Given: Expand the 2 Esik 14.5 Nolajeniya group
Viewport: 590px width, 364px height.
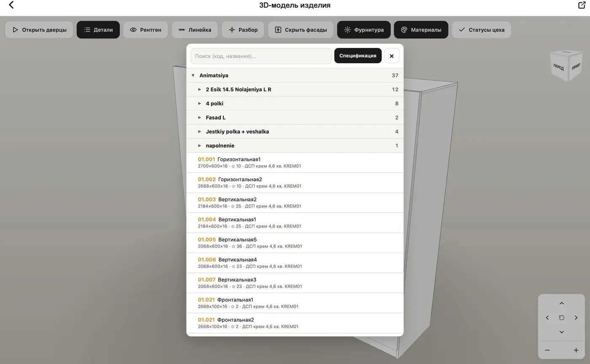Looking at the screenshot, I should coord(295,89).
